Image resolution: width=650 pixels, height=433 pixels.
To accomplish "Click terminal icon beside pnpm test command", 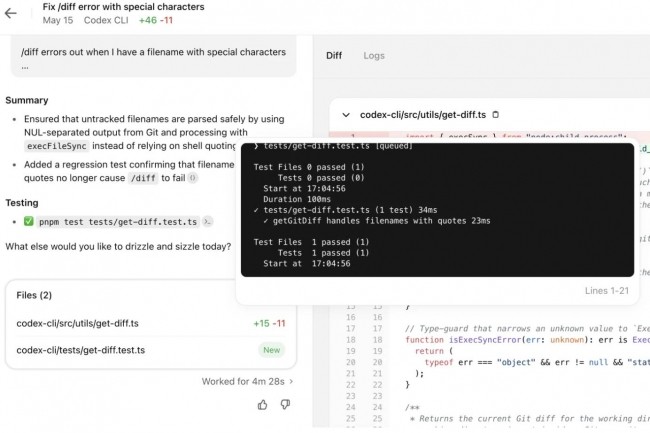I will [206, 222].
